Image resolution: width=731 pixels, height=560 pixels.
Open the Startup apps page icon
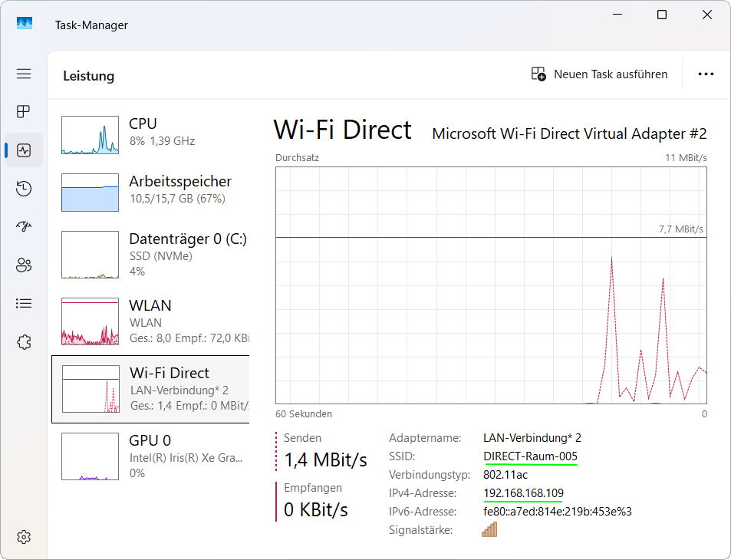pyautogui.click(x=24, y=227)
